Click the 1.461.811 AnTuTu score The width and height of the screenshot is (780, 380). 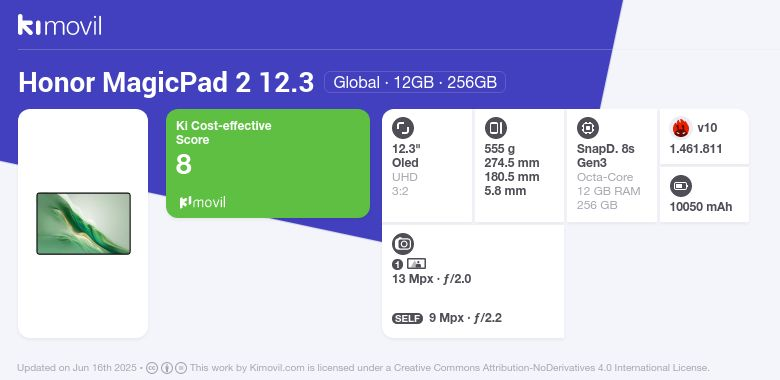coord(696,149)
